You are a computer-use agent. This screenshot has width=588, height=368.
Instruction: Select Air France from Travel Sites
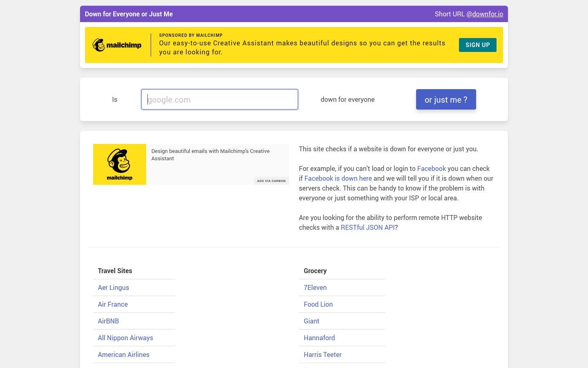113,304
